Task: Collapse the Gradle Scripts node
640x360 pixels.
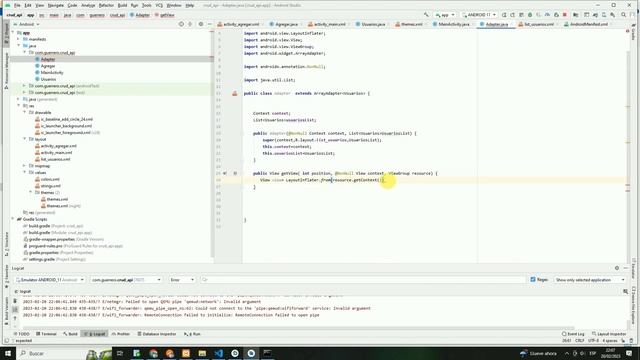Action: pos(13,219)
